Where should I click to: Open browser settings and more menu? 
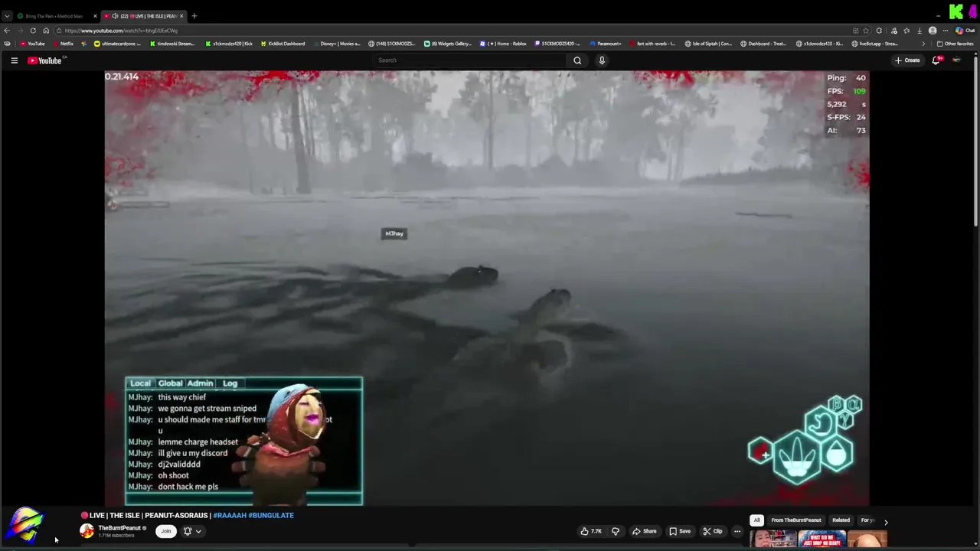tap(946, 31)
